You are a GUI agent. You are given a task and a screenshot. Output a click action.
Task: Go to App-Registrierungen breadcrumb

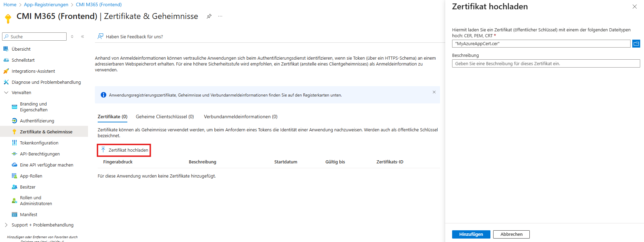pyautogui.click(x=46, y=4)
